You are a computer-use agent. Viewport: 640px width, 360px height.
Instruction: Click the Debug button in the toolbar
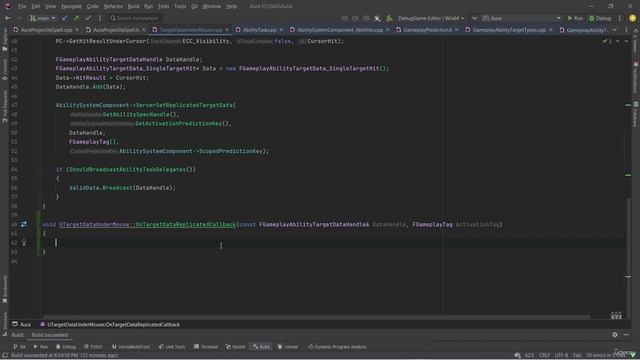(x=600, y=18)
